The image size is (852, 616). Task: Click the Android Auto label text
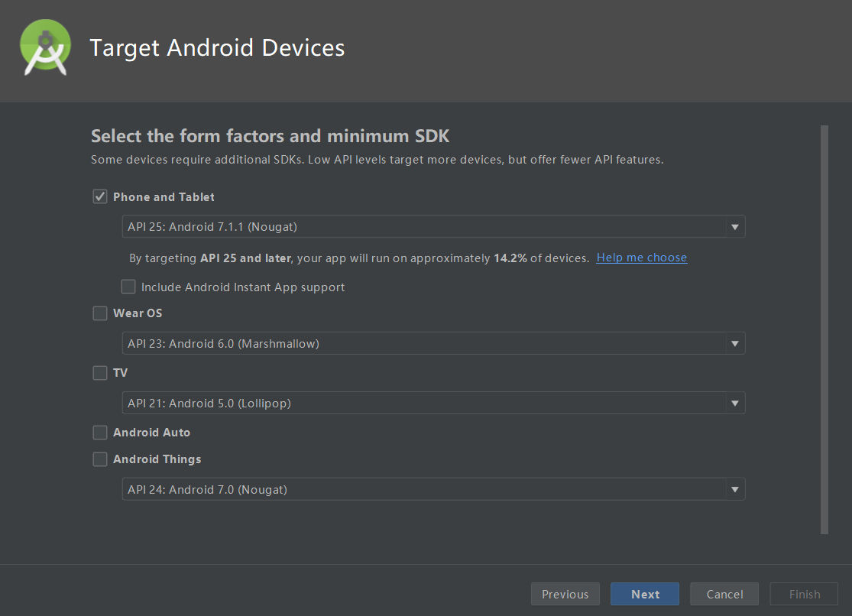151,433
